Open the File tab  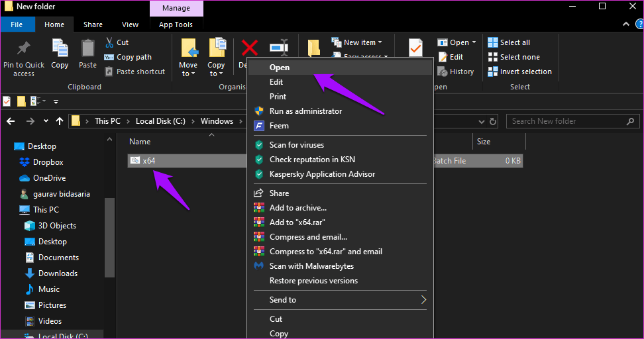(17, 24)
